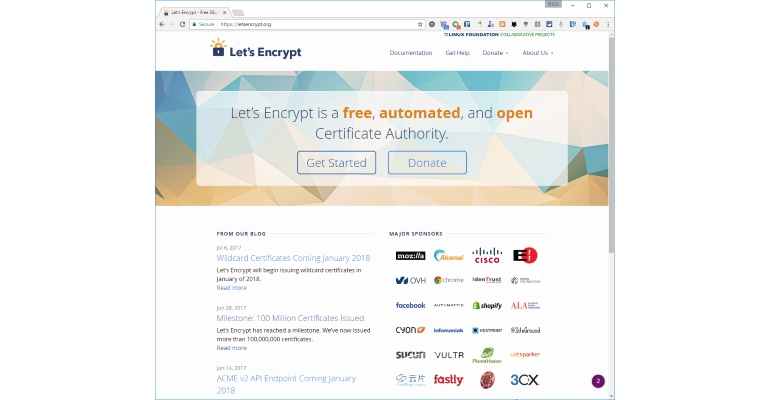The height and width of the screenshot is (400, 770).
Task: Reload the page with the refresh icon
Action: [182, 24]
